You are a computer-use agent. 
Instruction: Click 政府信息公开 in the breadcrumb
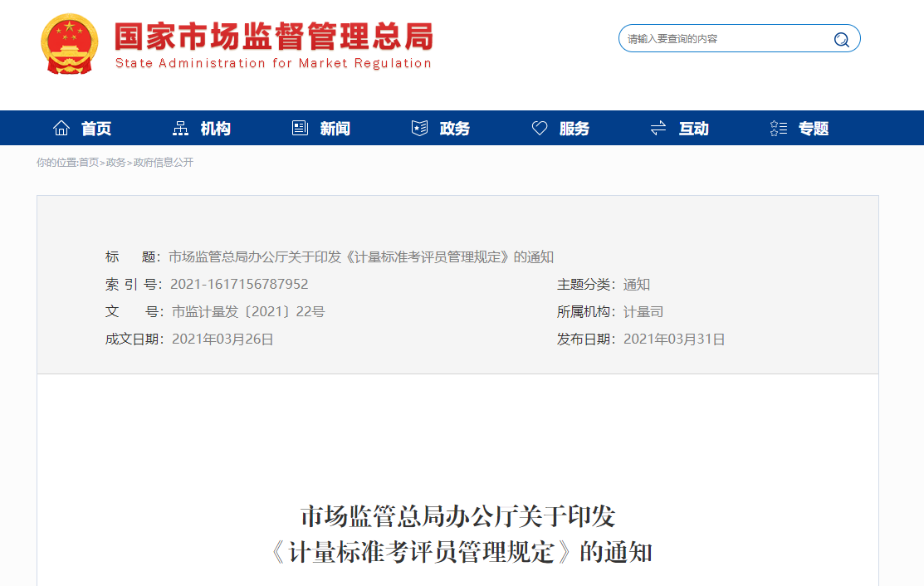pos(164,163)
